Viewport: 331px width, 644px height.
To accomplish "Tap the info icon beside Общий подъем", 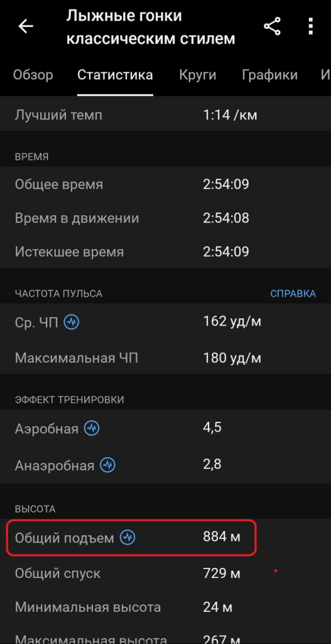I will coord(128,537).
